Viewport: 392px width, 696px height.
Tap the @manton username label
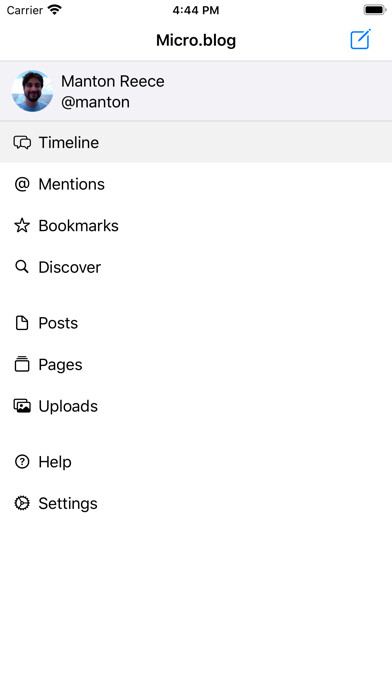click(95, 102)
